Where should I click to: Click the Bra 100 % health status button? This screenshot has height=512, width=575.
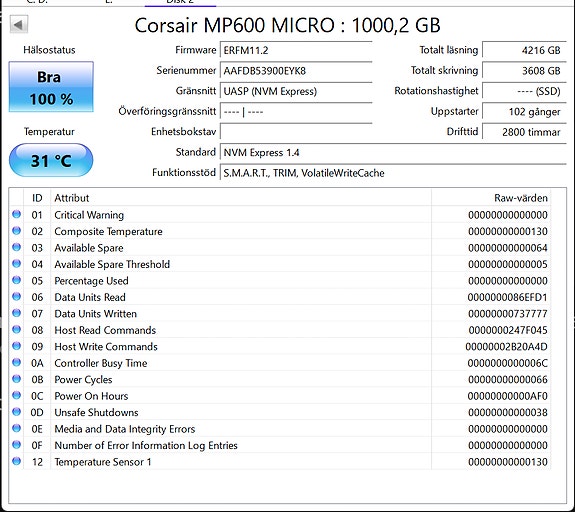tap(51, 87)
